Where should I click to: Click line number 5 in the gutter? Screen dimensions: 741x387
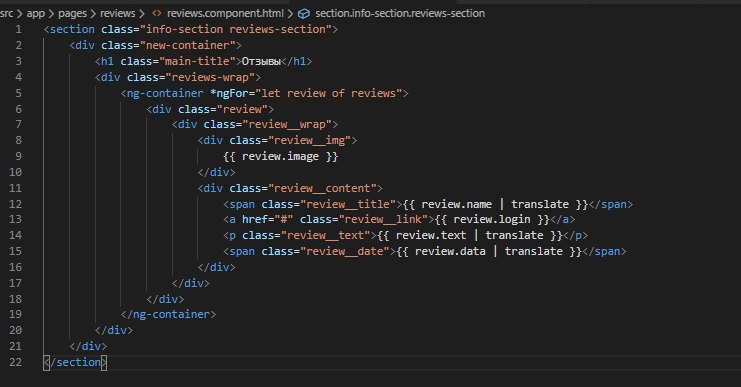[18, 93]
